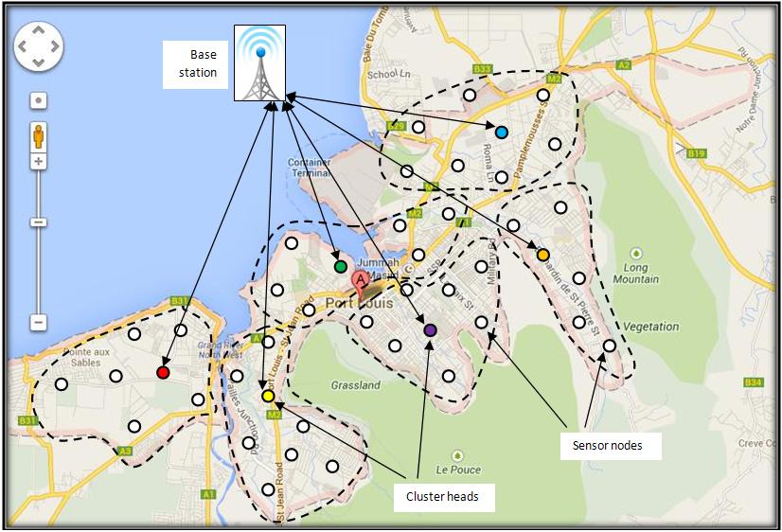Select the purple cluster head node

(430, 329)
